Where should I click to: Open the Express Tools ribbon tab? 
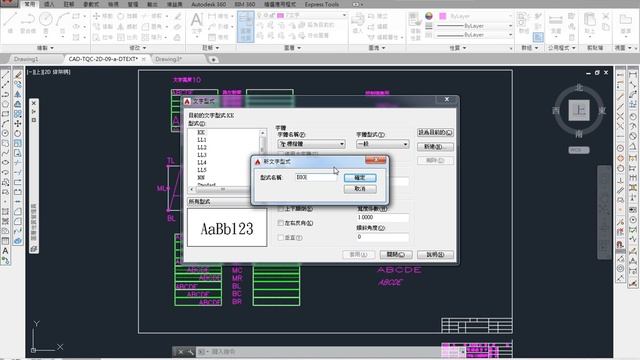point(322,4)
